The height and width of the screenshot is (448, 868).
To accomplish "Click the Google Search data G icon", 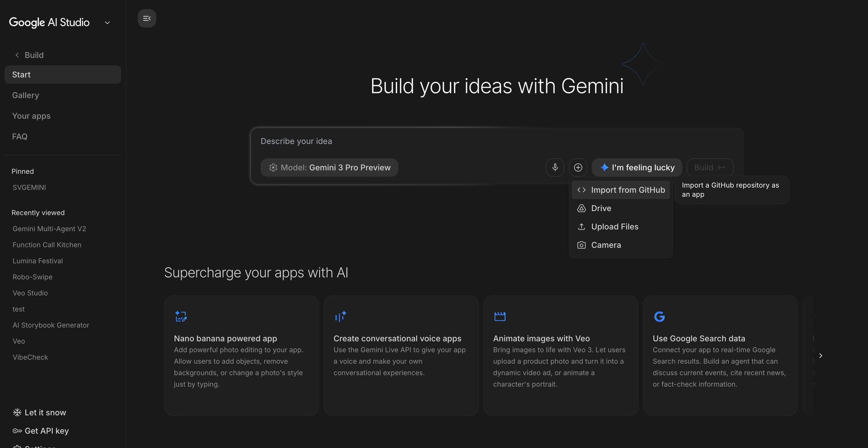I will (x=659, y=316).
